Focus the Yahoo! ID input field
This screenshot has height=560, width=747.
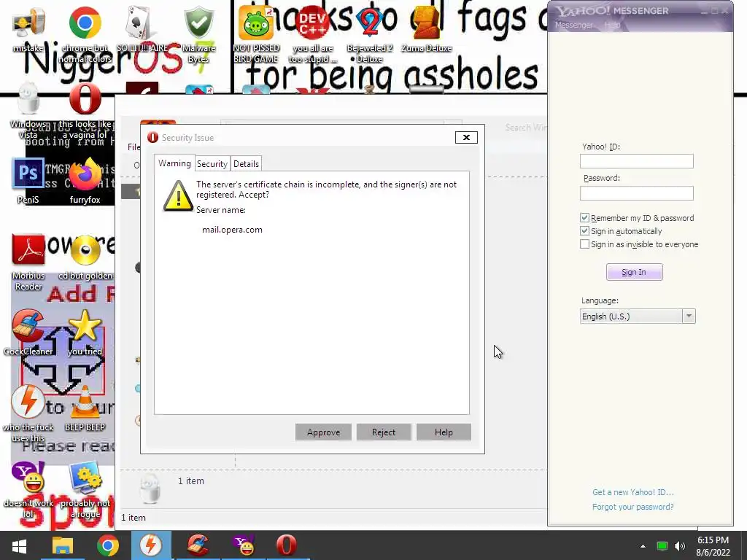coord(636,161)
